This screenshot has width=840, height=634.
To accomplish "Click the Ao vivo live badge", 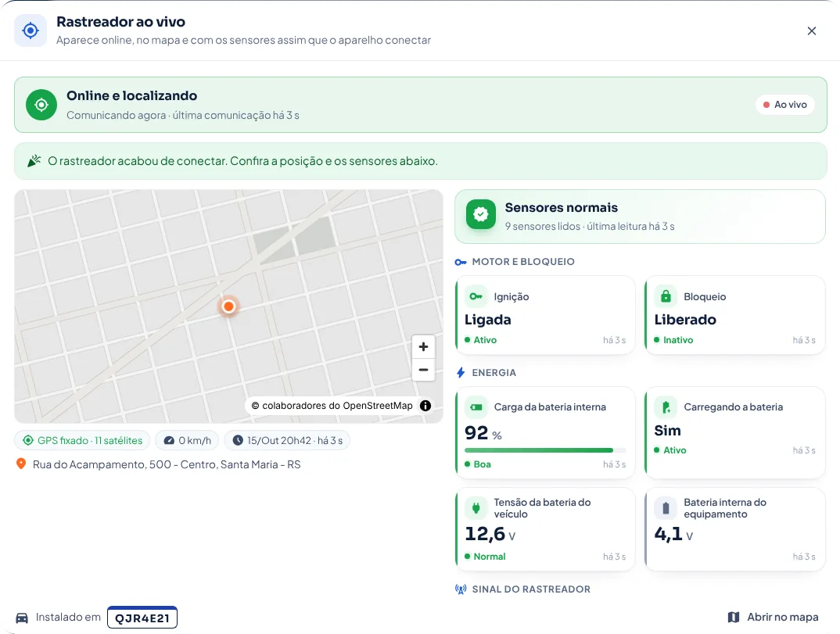I will pos(784,105).
